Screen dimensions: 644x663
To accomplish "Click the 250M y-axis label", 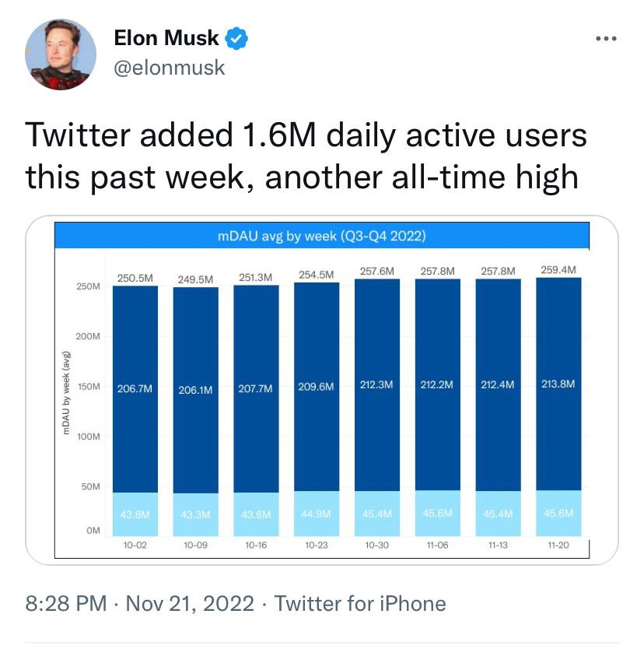I will [89, 286].
